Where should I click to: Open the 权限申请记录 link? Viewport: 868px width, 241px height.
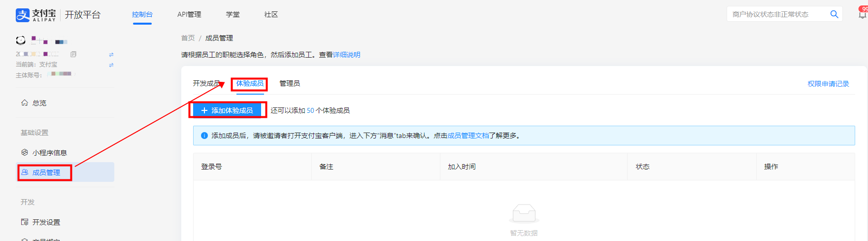(828, 84)
